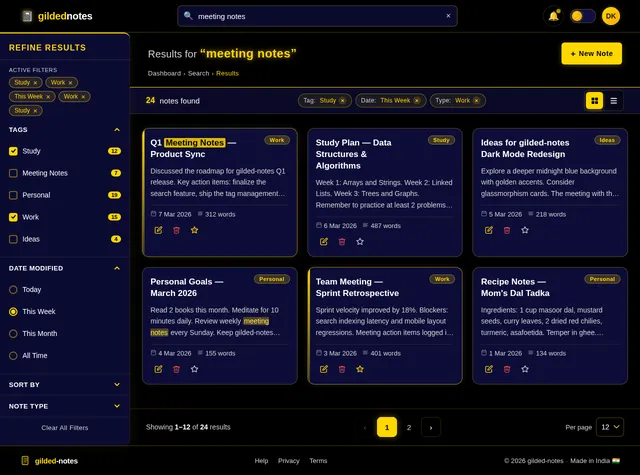Open Dashboard in the breadcrumb
Viewport: 640px width, 475px height.
point(164,73)
